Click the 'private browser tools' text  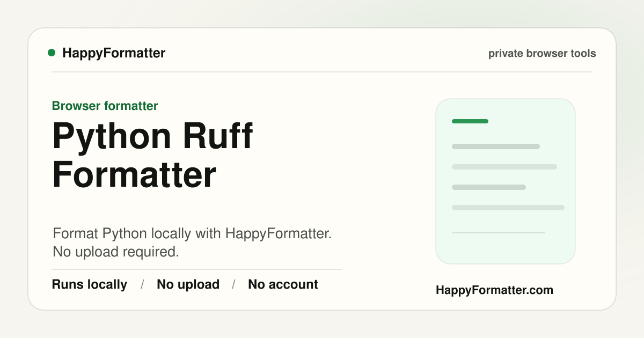[x=542, y=54]
